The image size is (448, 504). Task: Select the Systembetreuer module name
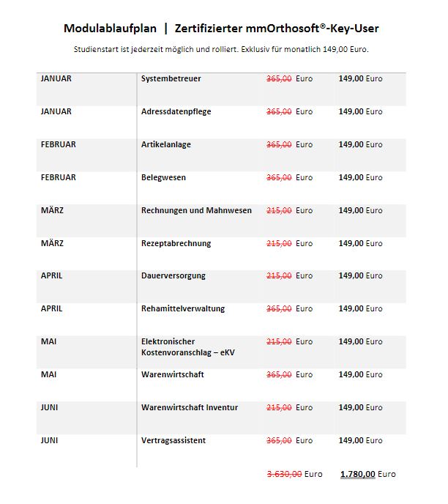click(171, 78)
